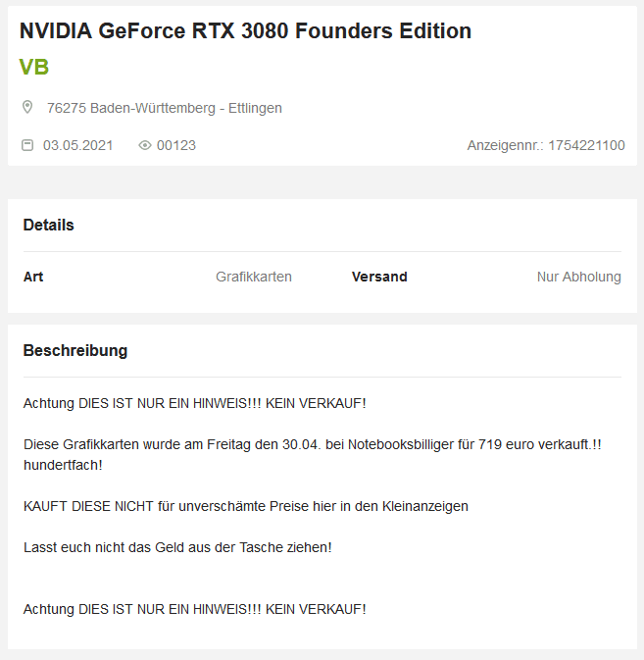This screenshot has height=660, width=644.
Task: Click the posting date 03.05.2021
Action: pos(77,145)
